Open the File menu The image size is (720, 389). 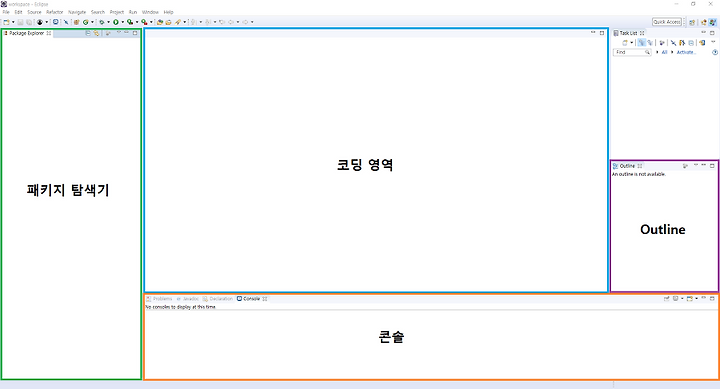pyautogui.click(x=6, y=12)
